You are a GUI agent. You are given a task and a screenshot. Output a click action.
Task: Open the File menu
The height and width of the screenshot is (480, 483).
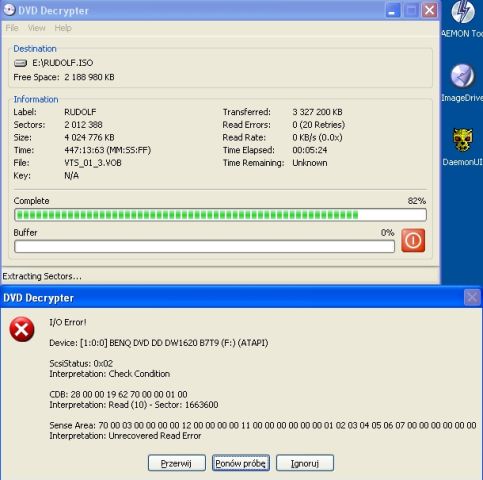(12, 28)
